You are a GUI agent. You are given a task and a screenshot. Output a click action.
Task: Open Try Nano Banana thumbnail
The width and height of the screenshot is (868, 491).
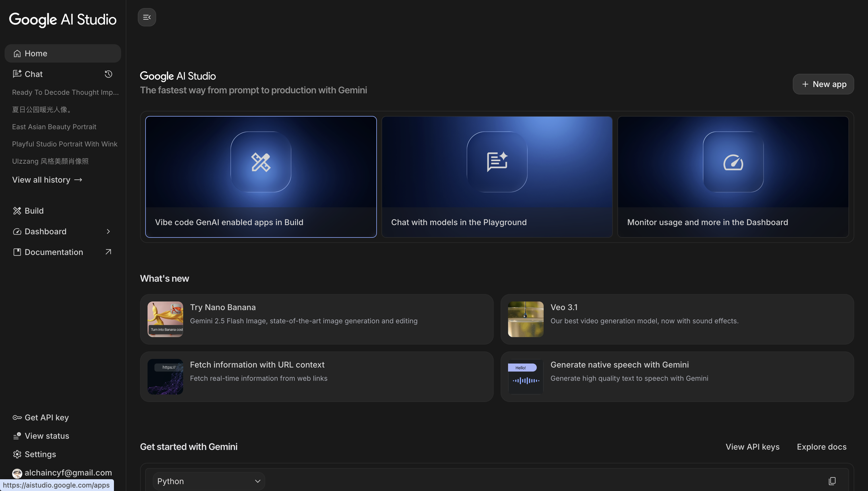[165, 319]
